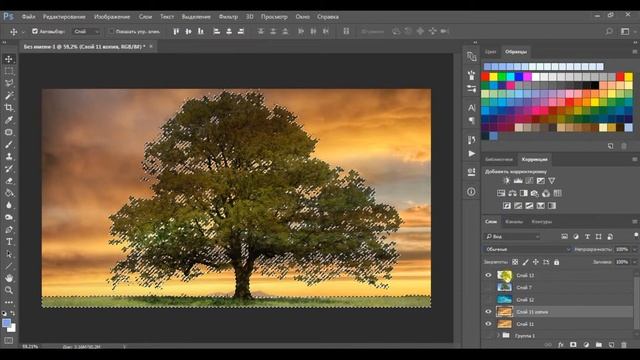Add a Levels adjustment

point(518,181)
